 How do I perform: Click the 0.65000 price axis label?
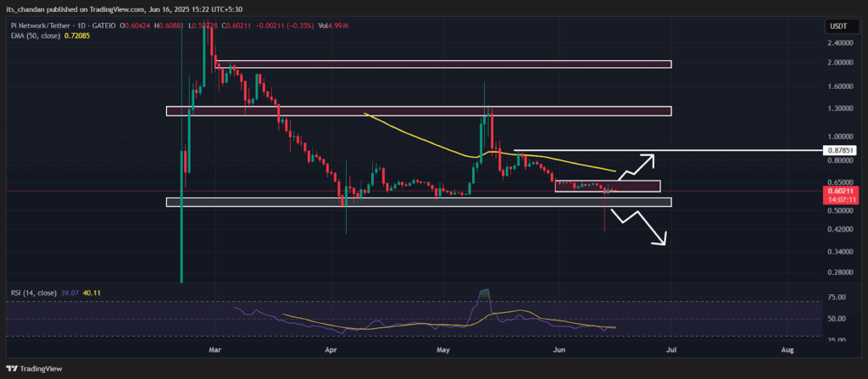point(839,182)
